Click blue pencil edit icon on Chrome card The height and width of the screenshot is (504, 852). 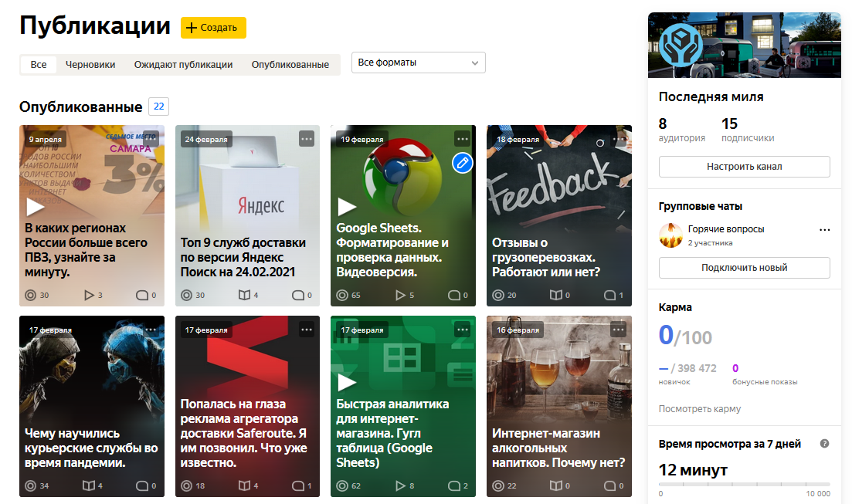click(463, 163)
